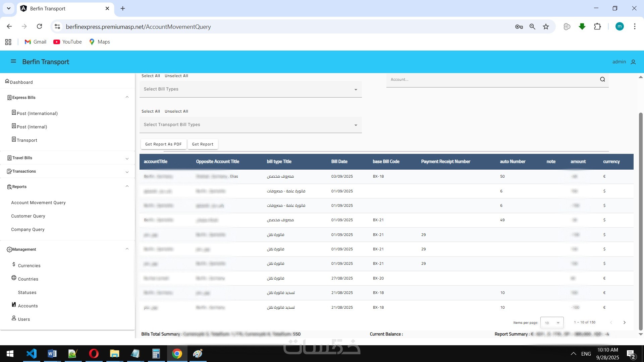Click the Currencies dollar icon
Image resolution: width=644 pixels, height=362 pixels.
[14, 264]
